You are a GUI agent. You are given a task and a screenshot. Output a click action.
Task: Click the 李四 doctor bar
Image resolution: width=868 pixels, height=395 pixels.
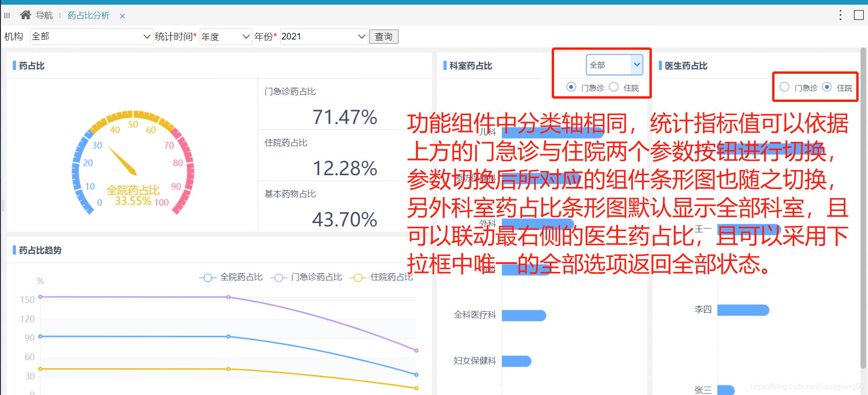click(x=743, y=310)
